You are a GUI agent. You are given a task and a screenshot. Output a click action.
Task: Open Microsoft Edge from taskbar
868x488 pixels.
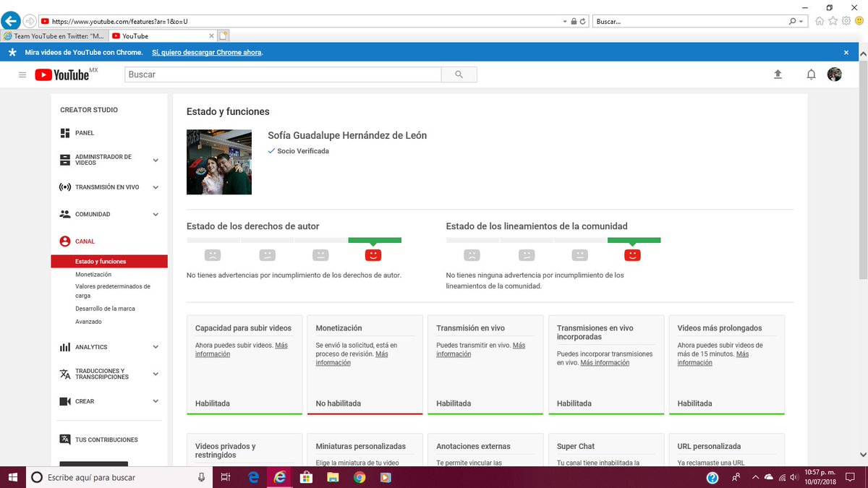tap(254, 477)
